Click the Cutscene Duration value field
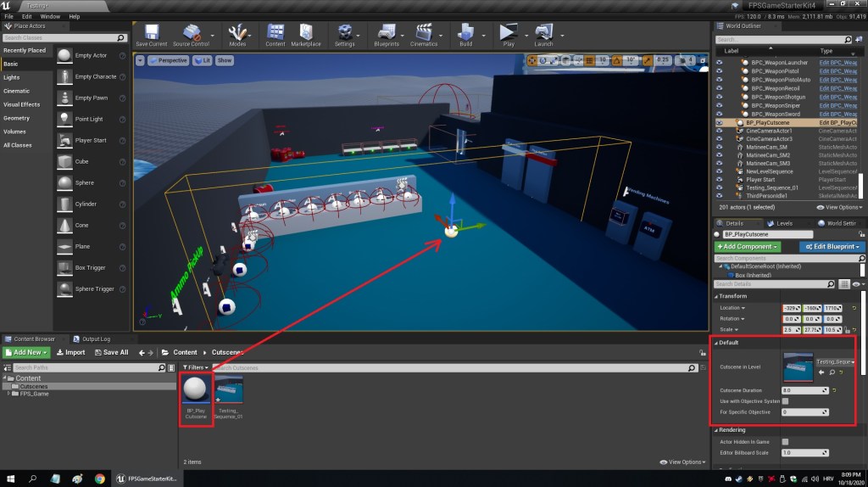 pos(805,390)
